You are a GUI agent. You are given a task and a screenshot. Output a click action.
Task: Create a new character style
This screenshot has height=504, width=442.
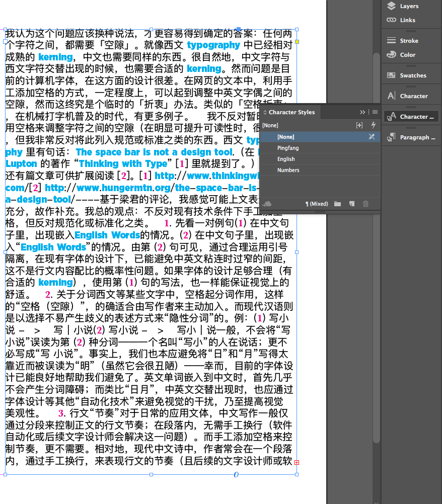coord(351,204)
